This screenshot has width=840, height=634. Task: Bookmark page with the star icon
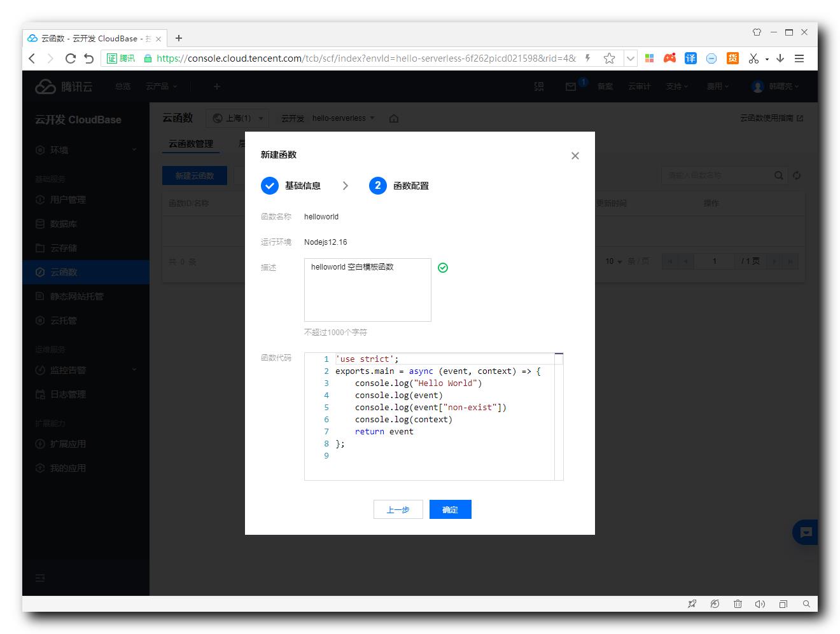[609, 59]
